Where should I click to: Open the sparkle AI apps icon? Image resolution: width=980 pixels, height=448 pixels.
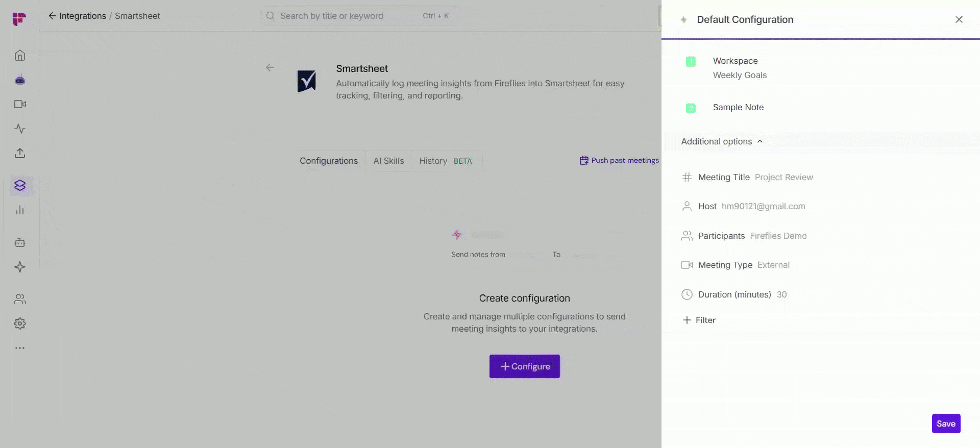click(20, 267)
